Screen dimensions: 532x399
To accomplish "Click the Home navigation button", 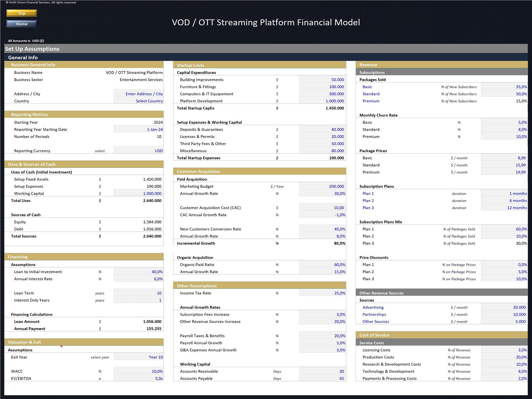I will [x=22, y=24].
